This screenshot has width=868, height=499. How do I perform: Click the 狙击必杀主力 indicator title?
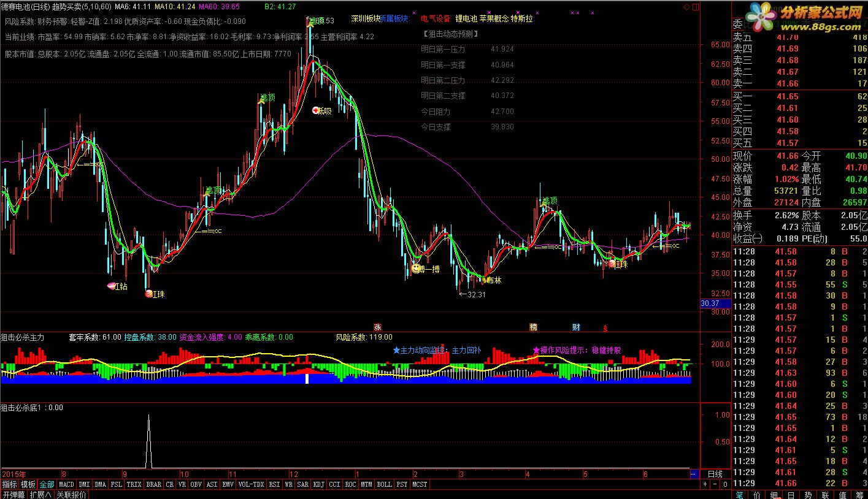coord(23,337)
